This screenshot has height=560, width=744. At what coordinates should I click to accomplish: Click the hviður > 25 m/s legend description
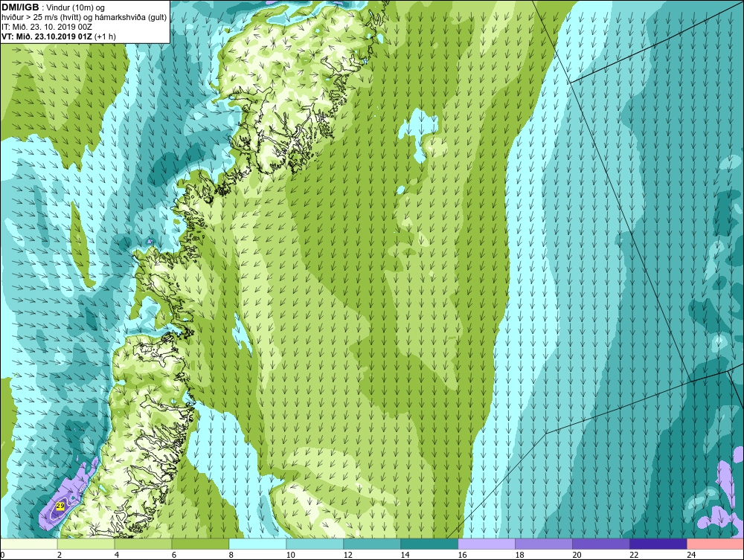tap(84, 18)
